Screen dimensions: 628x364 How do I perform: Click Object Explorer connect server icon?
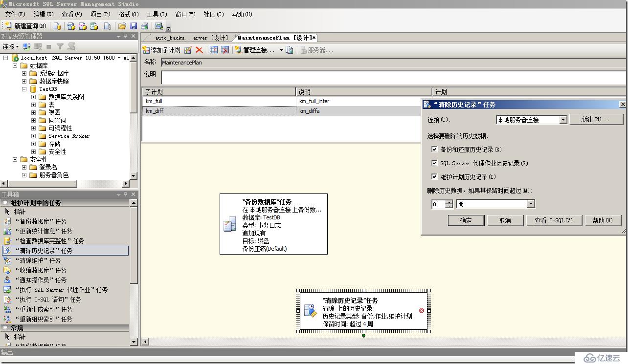27,46
